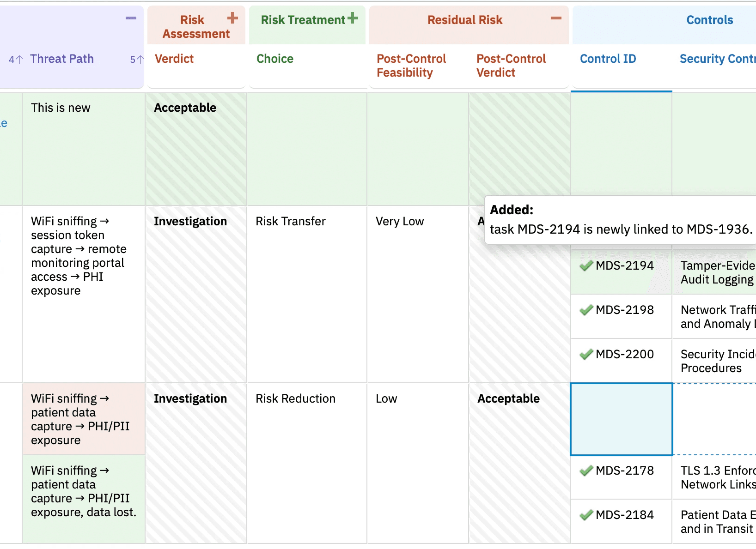Click the green checkmark beside MDS-2178

coord(586,471)
